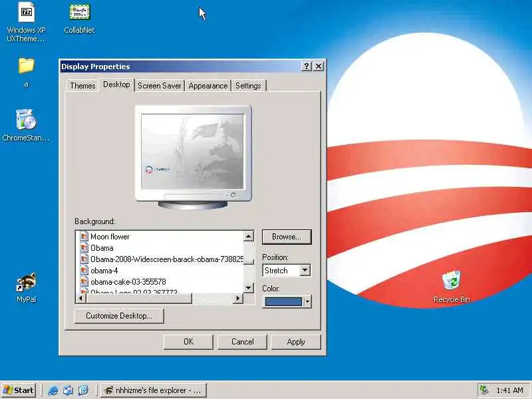This screenshot has height=399, width=532.
Task: Open the Screen Saver tab
Action: click(159, 86)
